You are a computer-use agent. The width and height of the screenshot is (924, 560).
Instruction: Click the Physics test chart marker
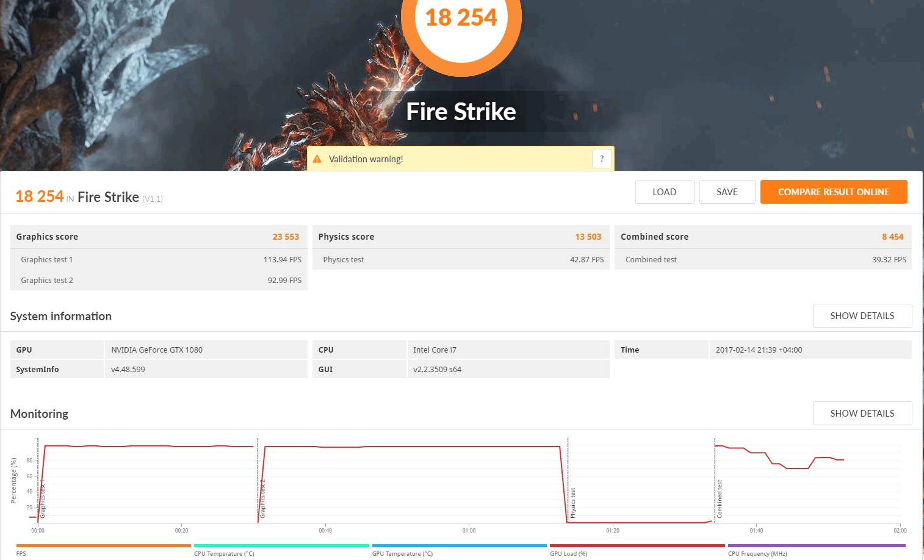tap(573, 503)
